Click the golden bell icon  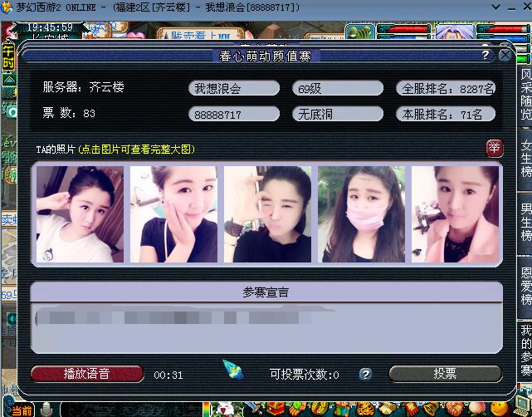(432, 409)
